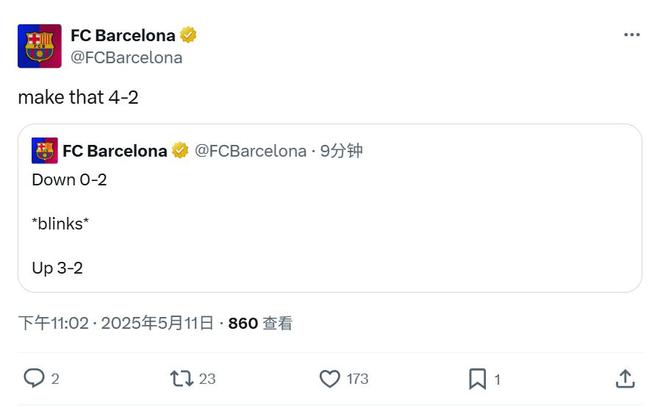Open FC Barcelona's main profile avatar

[40, 46]
